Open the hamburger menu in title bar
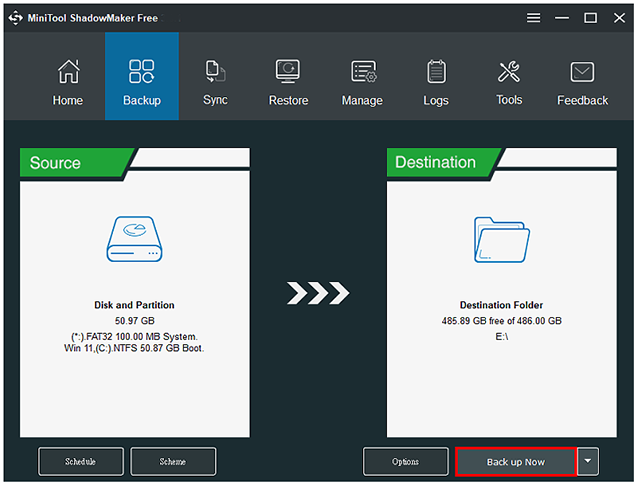640x487 pixels. tap(533, 17)
